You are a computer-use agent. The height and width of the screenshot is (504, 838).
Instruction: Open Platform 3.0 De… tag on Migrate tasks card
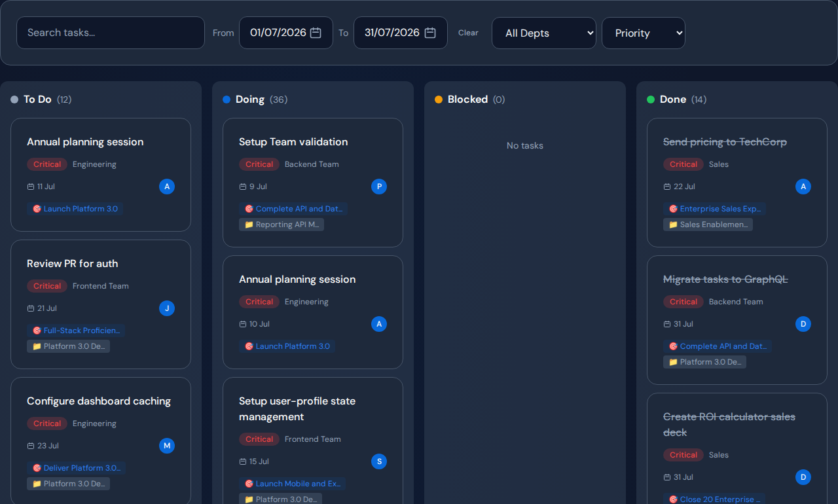point(705,362)
